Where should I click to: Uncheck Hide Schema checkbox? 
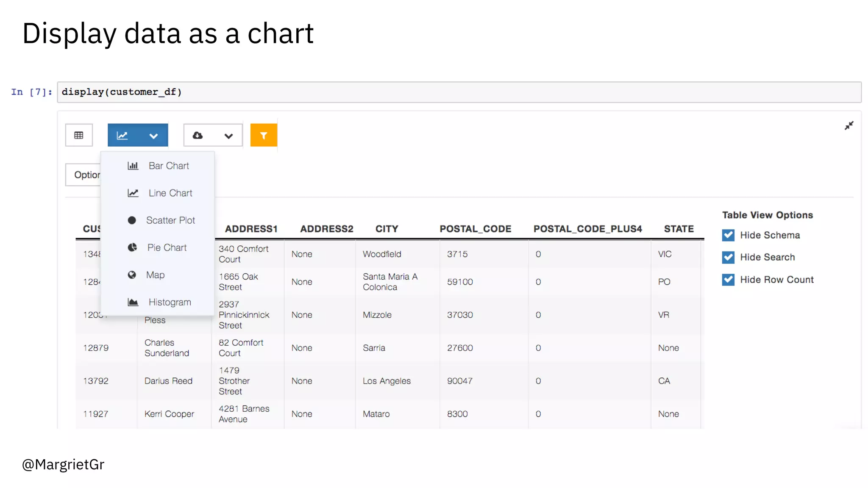(x=728, y=235)
